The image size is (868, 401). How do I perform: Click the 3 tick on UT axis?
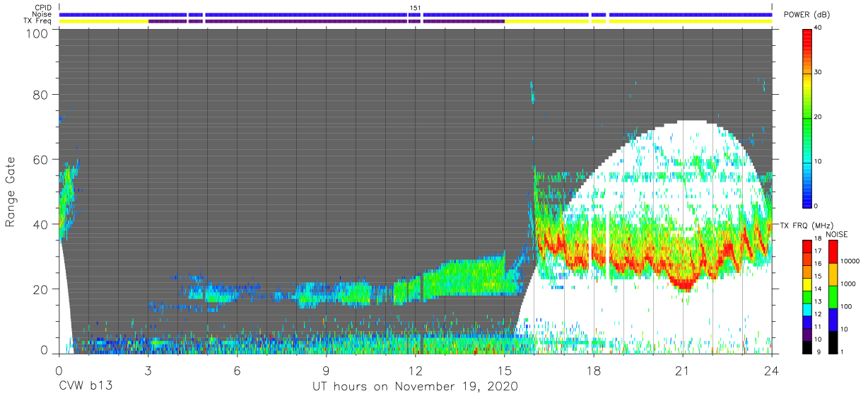[x=148, y=371]
